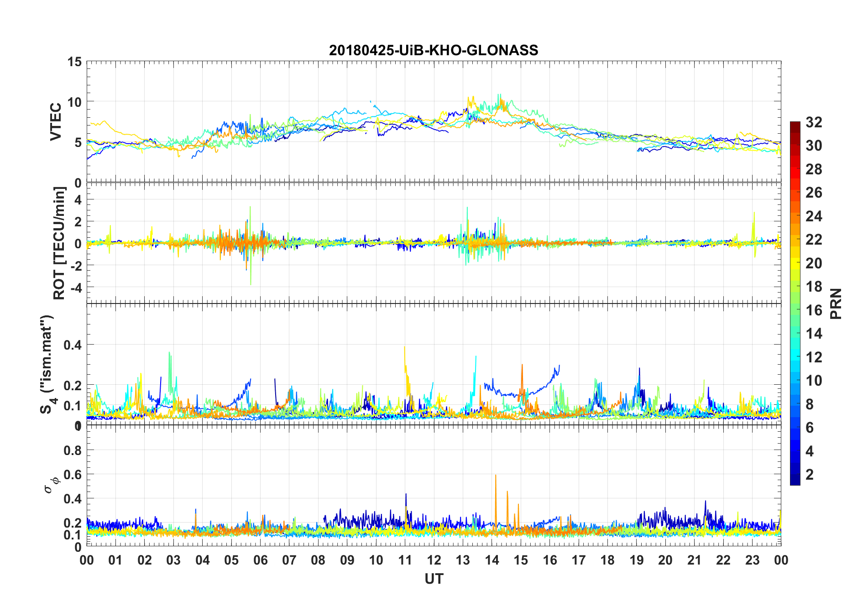868x607 pixels.
Task: Select the VTEC y-axis label
Action: pyautogui.click(x=56, y=122)
